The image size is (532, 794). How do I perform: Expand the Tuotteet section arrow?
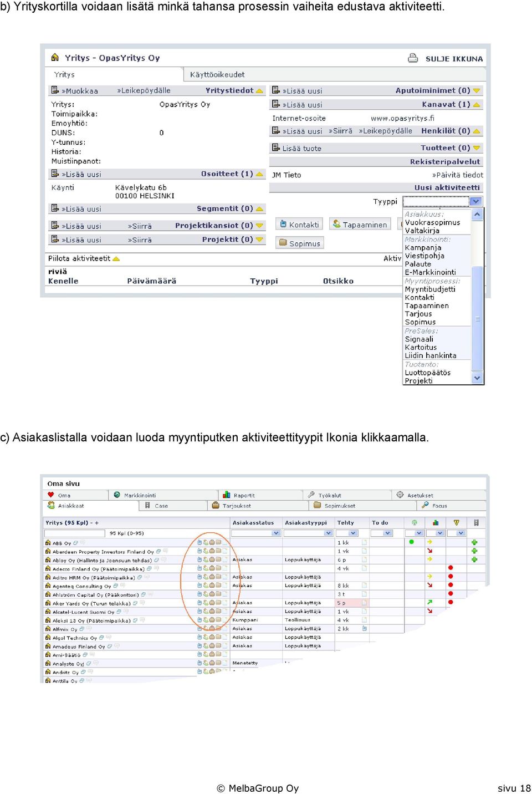click(477, 148)
